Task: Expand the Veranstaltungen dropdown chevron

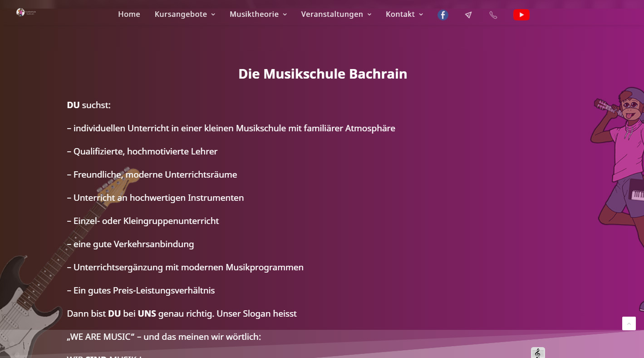Action: coord(369,15)
